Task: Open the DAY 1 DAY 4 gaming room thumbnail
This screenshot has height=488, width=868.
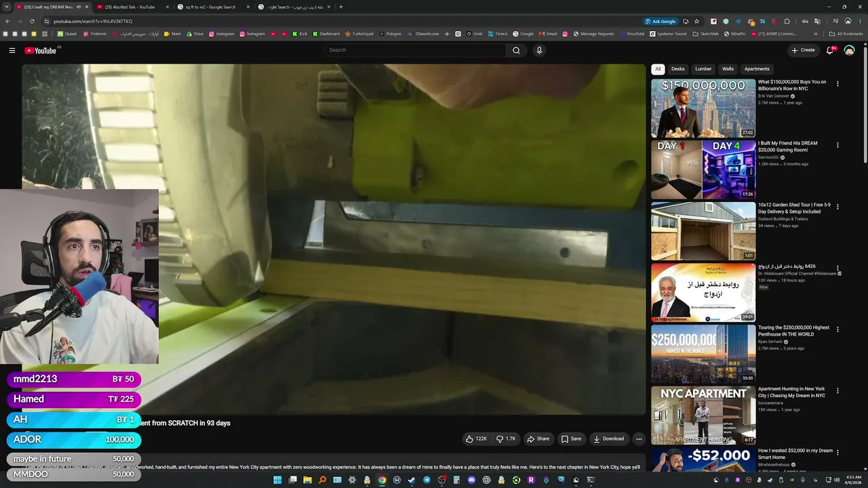Action: pyautogui.click(x=703, y=169)
